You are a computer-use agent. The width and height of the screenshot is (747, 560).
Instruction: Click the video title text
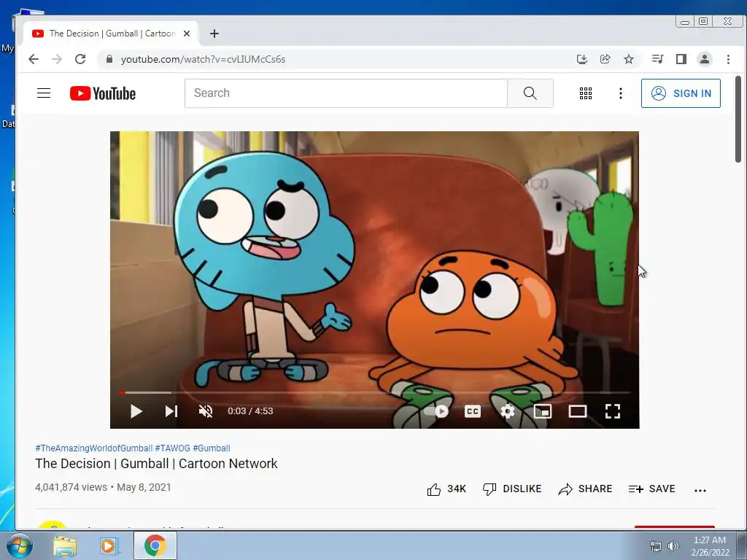tap(156, 464)
